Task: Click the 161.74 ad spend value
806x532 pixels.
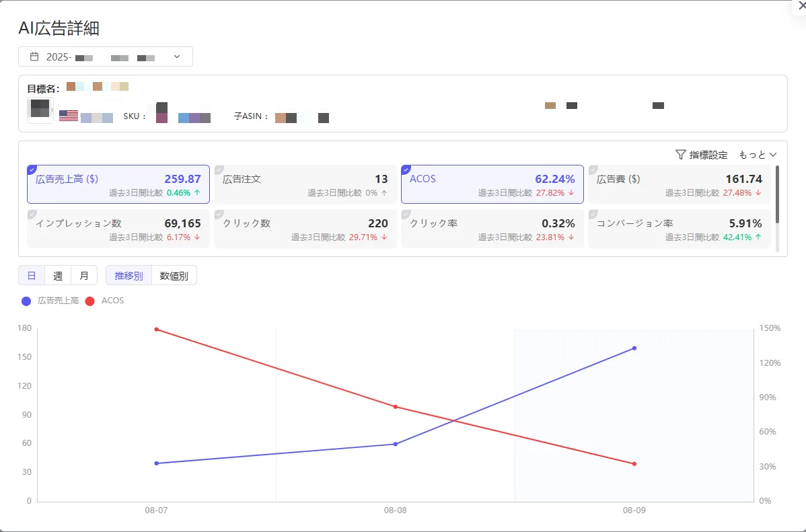Action: pos(744,179)
